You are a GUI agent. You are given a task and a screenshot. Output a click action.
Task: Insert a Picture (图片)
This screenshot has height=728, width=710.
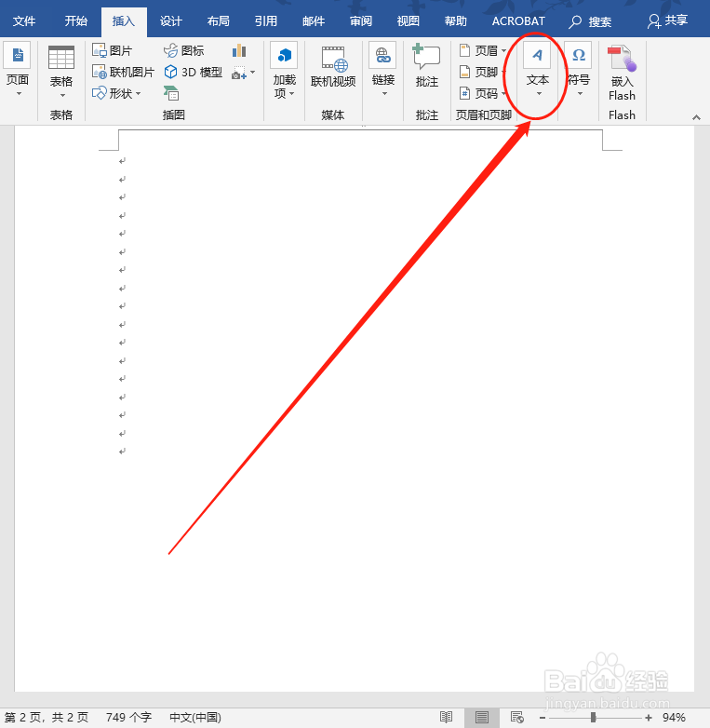pos(113,50)
